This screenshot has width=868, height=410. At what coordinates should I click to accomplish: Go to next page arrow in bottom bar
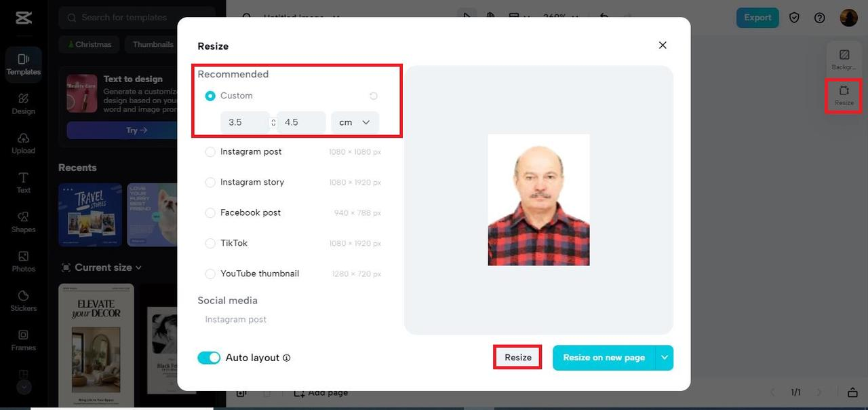[x=818, y=392]
